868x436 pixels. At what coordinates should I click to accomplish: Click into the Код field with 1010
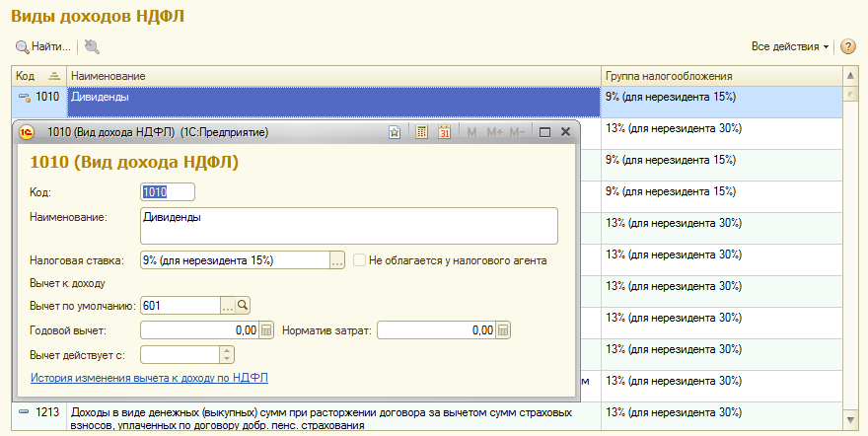(x=168, y=192)
